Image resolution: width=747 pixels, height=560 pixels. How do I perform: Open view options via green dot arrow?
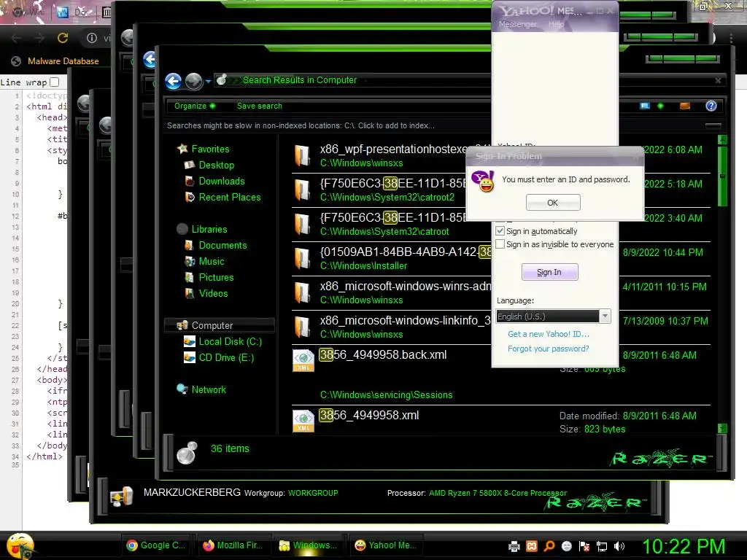[660, 106]
